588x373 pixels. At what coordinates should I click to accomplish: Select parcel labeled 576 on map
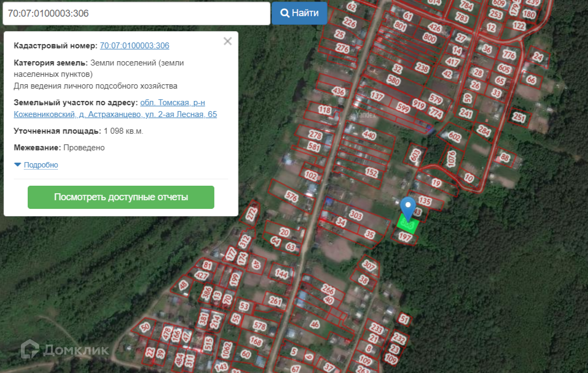coord(291,196)
